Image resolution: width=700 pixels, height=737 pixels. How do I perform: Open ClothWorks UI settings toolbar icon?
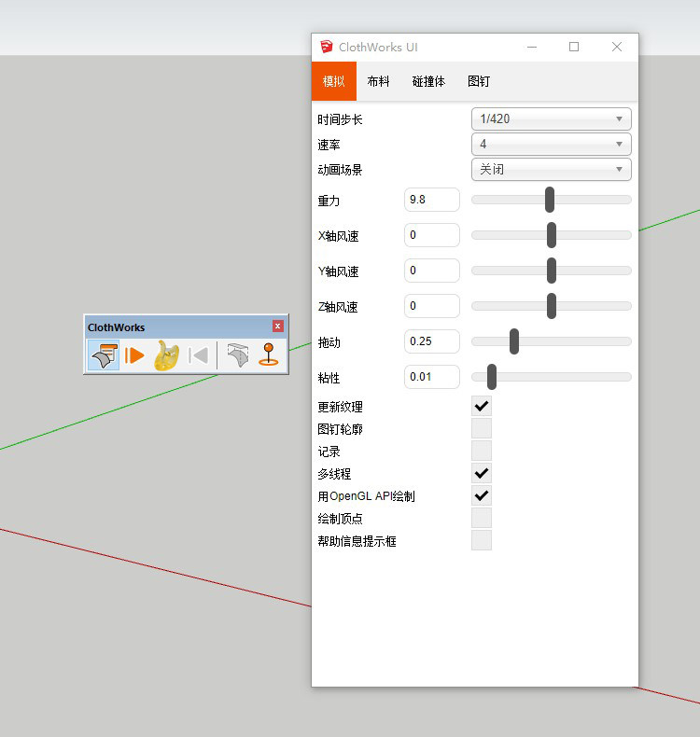tap(104, 355)
